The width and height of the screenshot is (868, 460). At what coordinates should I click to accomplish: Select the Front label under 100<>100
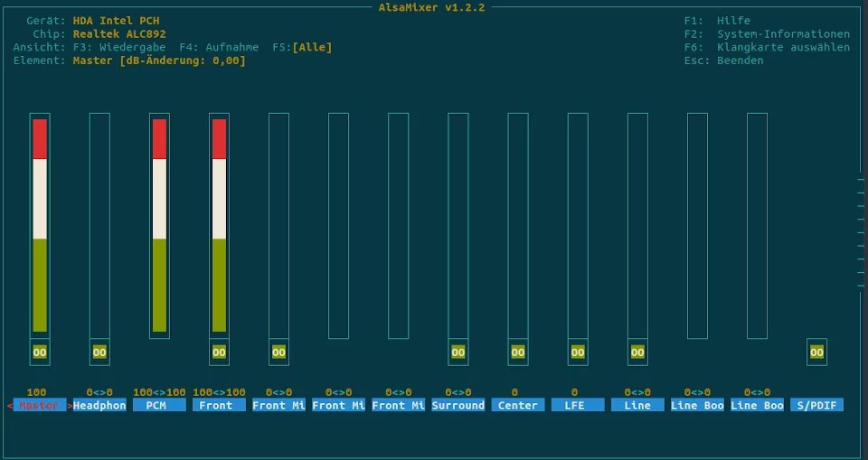(219, 405)
